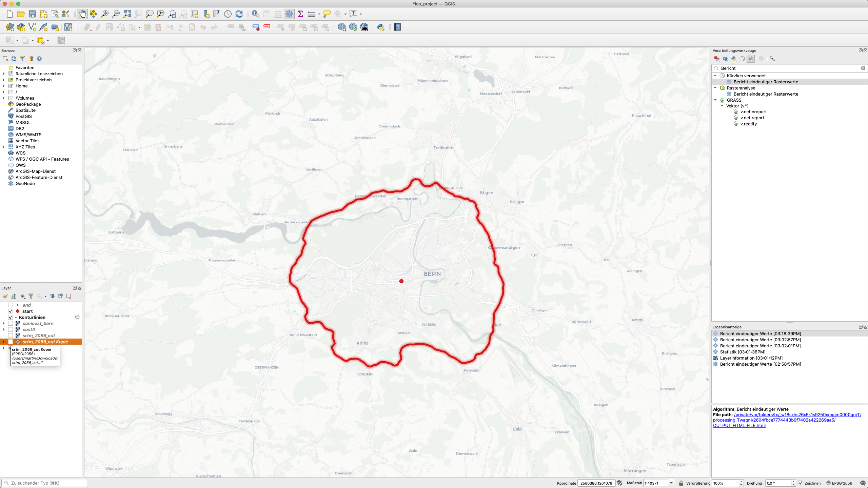This screenshot has width=868, height=488.
Task: Enable the end layer checkbox
Action: click(x=11, y=305)
